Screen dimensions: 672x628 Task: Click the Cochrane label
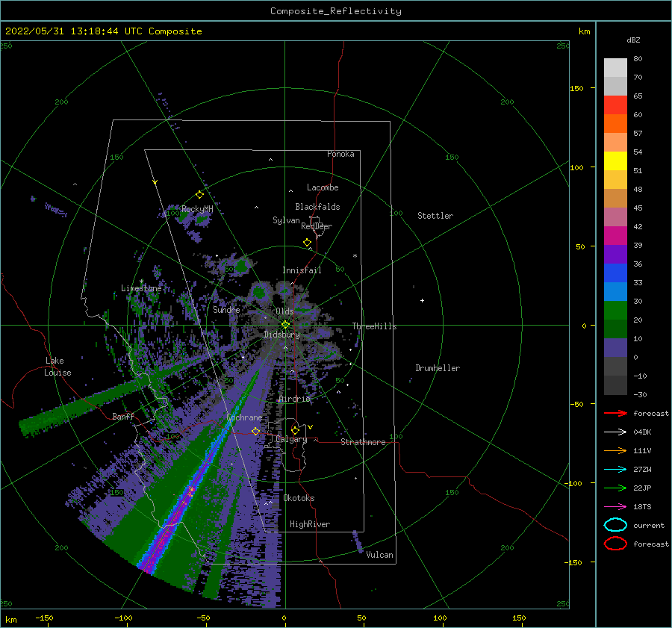[244, 417]
